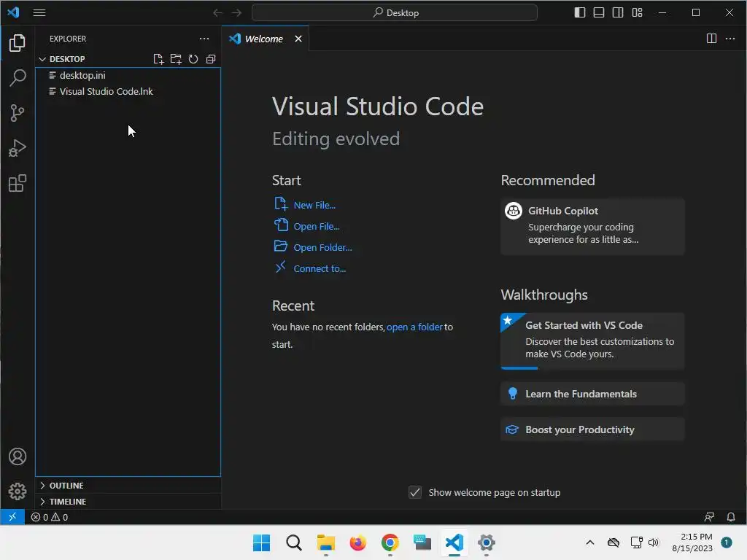
Task: Select desktop.ini in Explorer
Action: (x=128, y=75)
